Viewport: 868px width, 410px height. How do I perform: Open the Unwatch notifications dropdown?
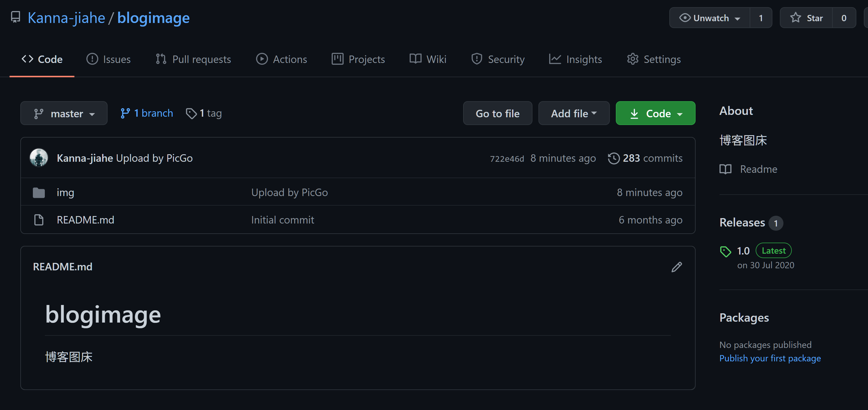pos(710,18)
